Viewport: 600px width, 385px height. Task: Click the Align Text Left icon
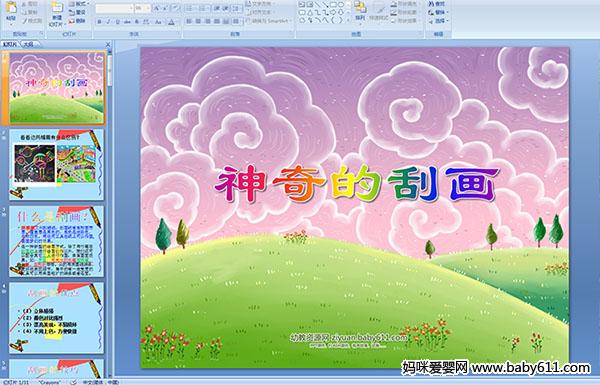pos(189,21)
